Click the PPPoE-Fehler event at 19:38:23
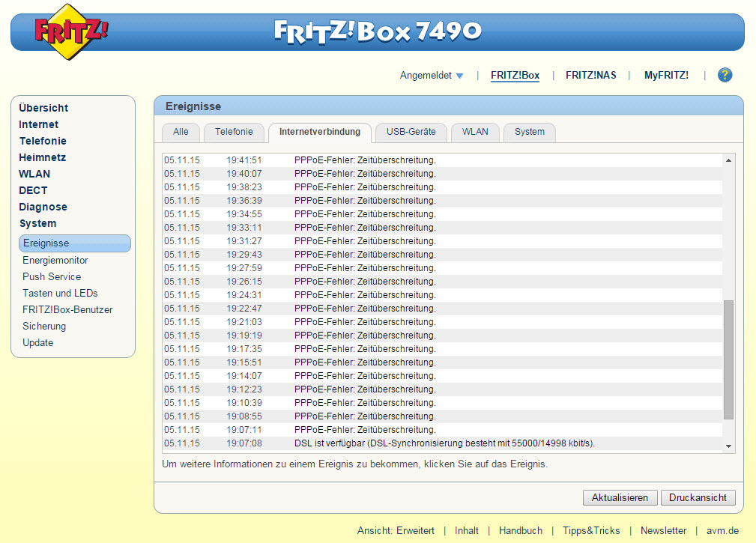This screenshot has height=543, width=756. click(443, 187)
